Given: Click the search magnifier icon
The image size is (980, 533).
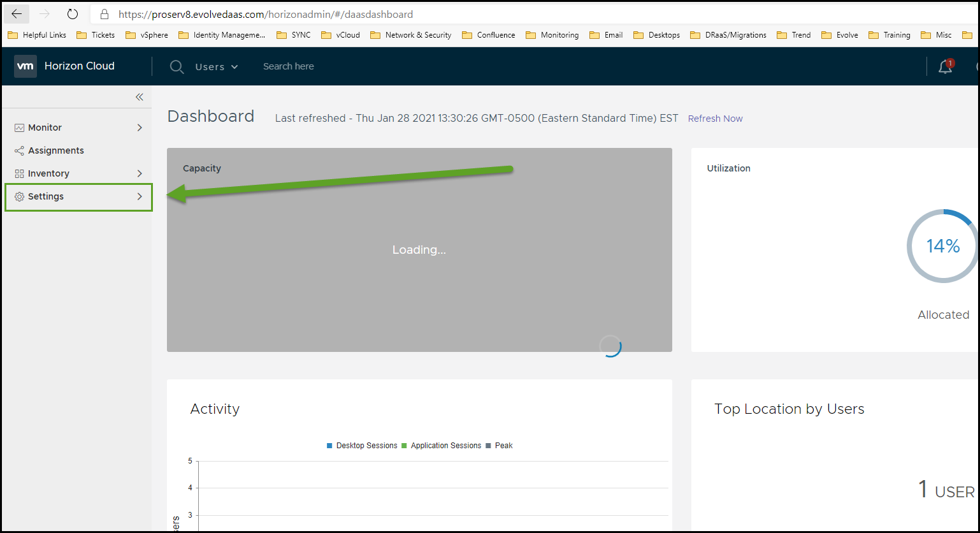Looking at the screenshot, I should tap(177, 66).
